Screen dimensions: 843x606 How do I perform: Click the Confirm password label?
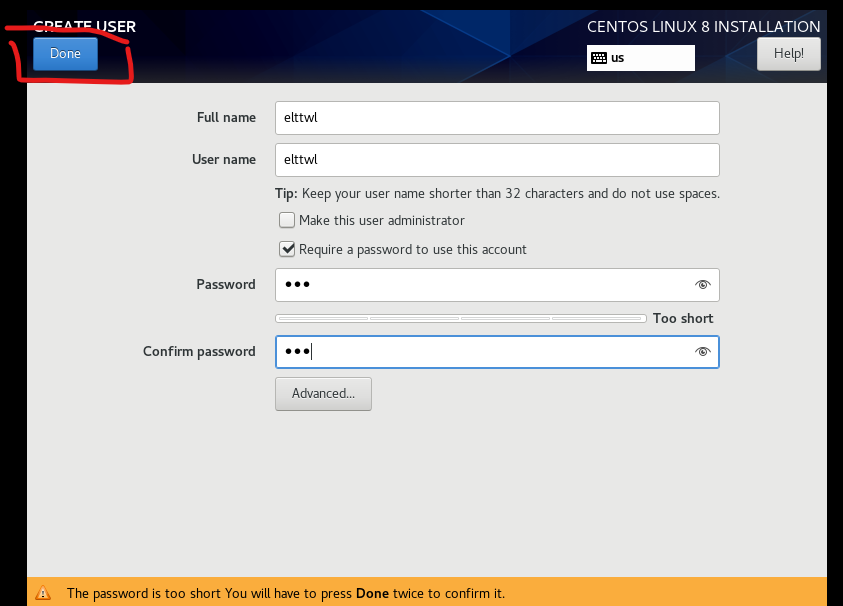199,352
